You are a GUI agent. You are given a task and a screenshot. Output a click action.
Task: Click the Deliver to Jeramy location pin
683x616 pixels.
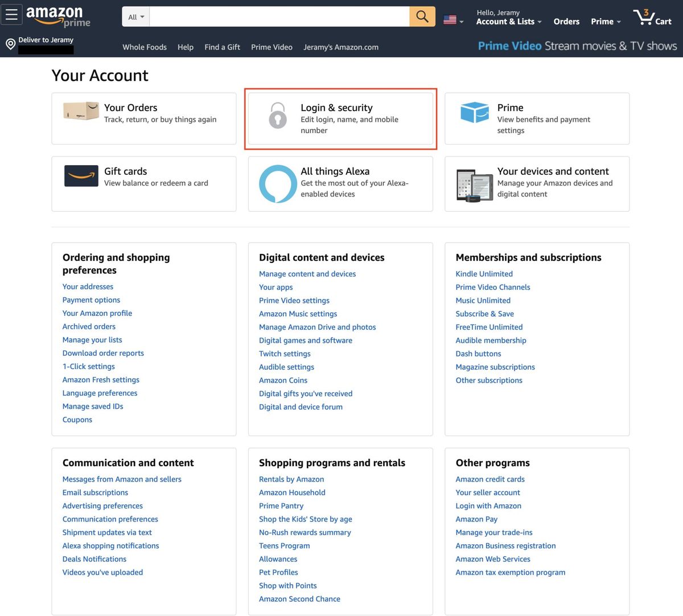(x=10, y=44)
